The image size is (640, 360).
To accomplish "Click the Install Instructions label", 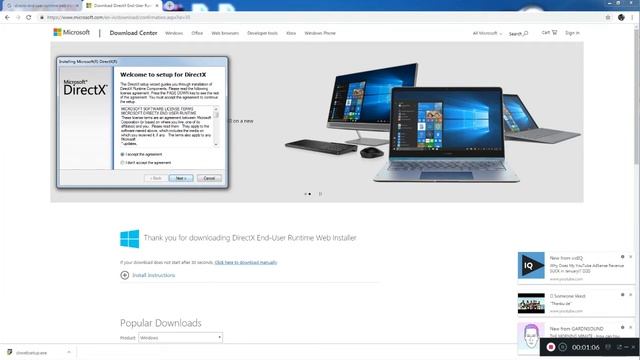I will (x=153, y=275).
